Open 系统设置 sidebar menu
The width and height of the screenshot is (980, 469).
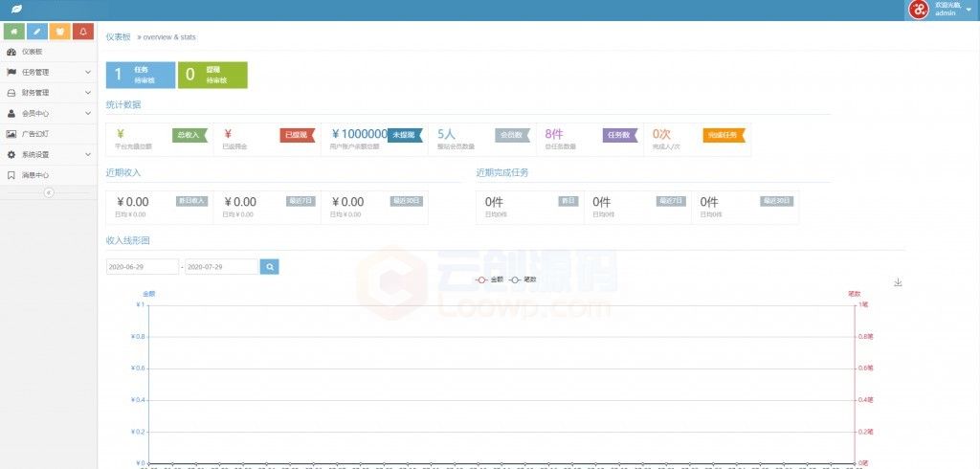pyautogui.click(x=49, y=154)
